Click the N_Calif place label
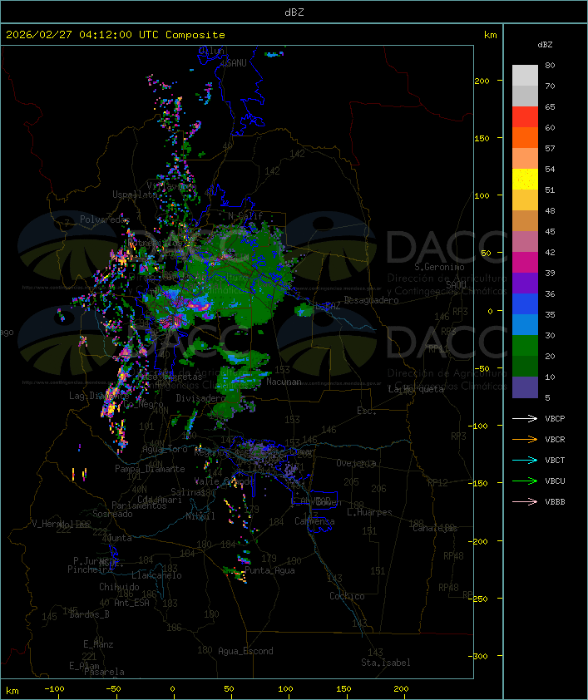The height and width of the screenshot is (700, 588). 245,216
